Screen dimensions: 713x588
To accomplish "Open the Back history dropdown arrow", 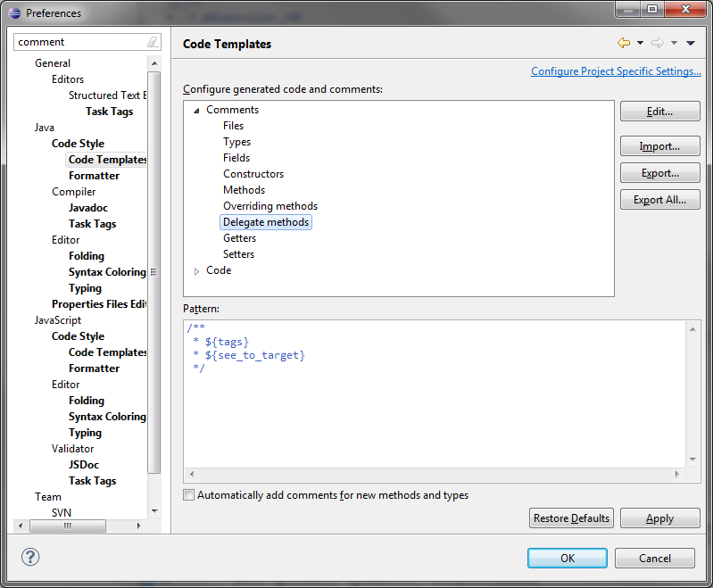I will [x=640, y=43].
